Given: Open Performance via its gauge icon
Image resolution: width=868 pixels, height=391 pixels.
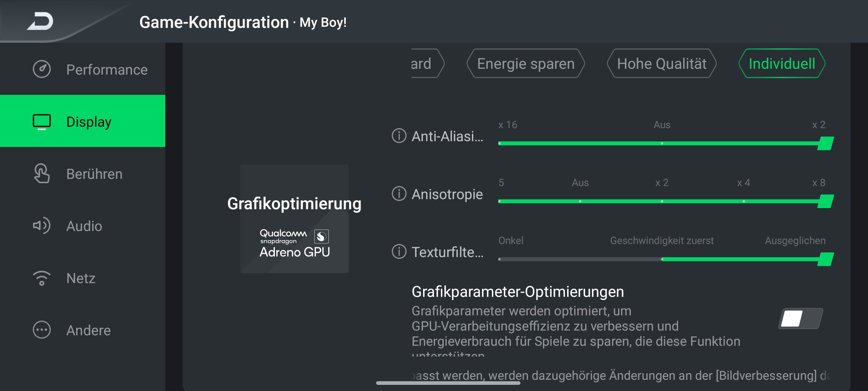Looking at the screenshot, I should click(x=42, y=69).
